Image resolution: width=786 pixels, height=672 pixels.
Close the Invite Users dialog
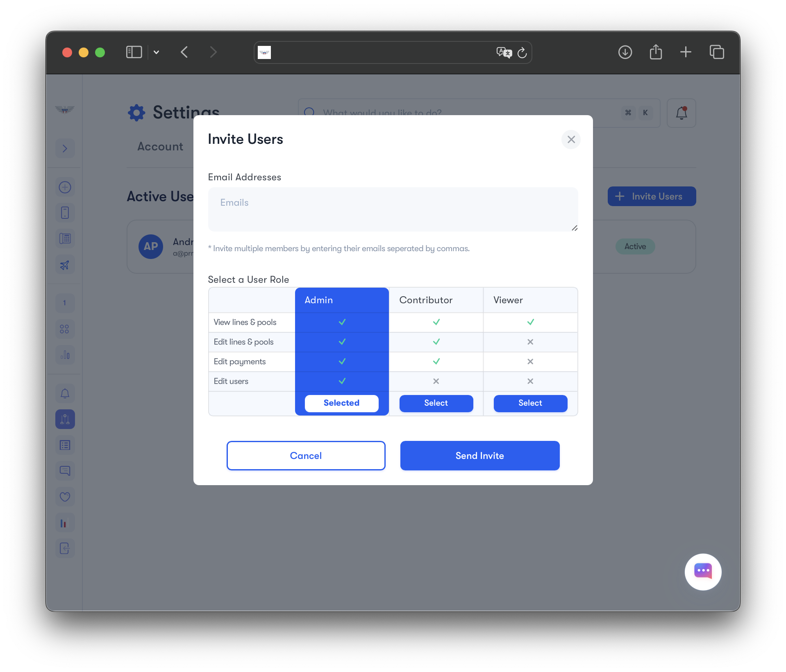(571, 140)
